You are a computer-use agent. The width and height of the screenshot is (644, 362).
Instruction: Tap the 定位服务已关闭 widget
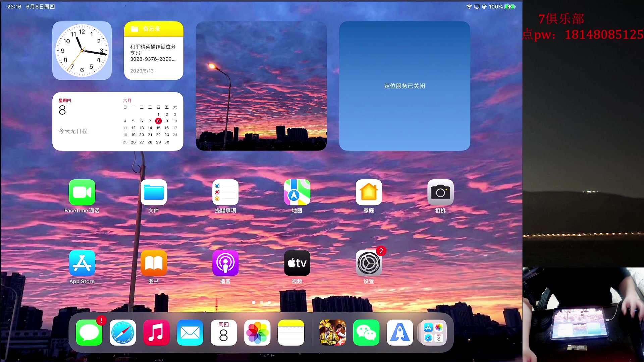pos(404,86)
